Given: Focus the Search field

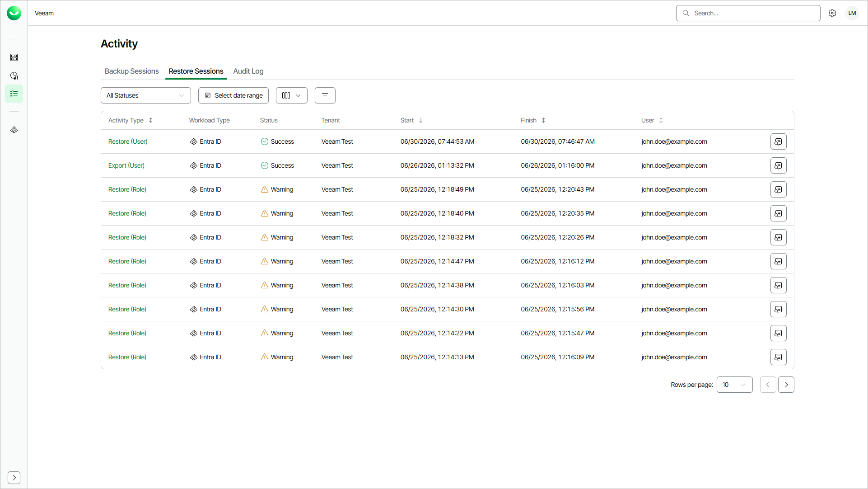Looking at the screenshot, I should 748,13.
